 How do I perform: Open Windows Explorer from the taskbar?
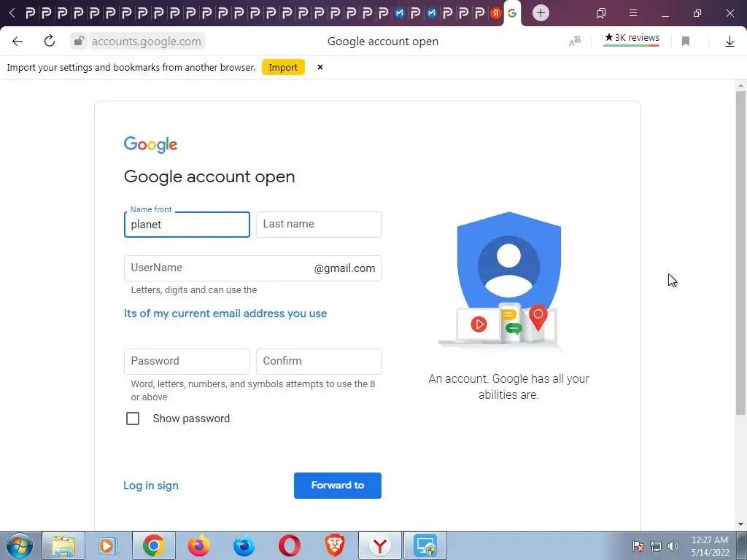pos(63,545)
